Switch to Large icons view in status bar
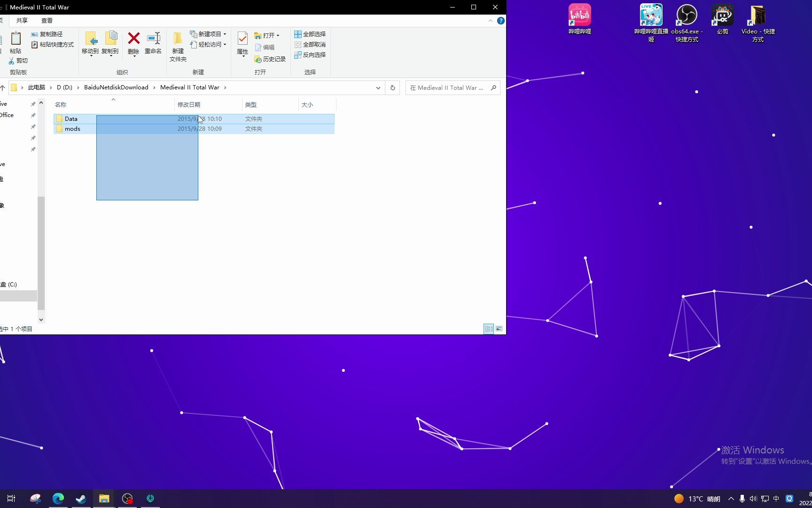The image size is (812, 508). [x=499, y=329]
